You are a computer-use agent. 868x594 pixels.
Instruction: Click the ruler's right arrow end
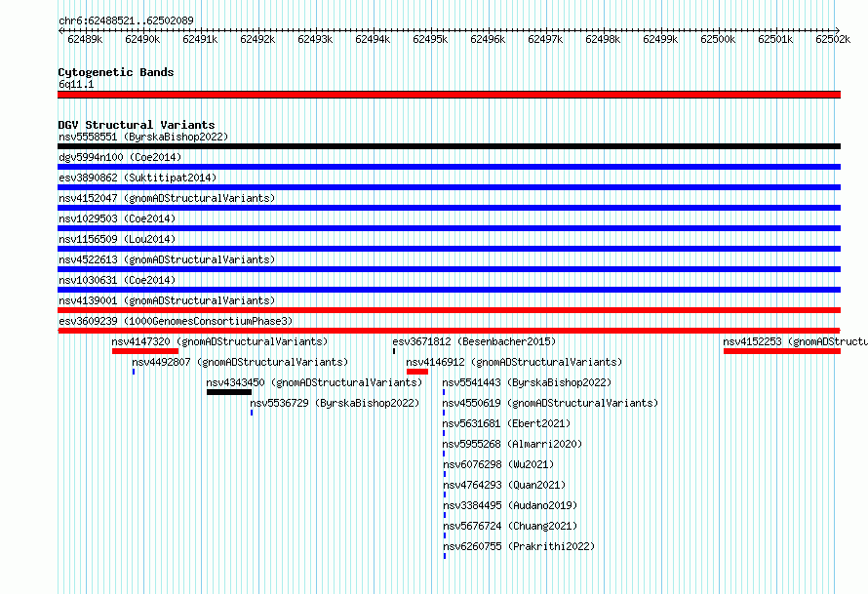[x=838, y=30]
